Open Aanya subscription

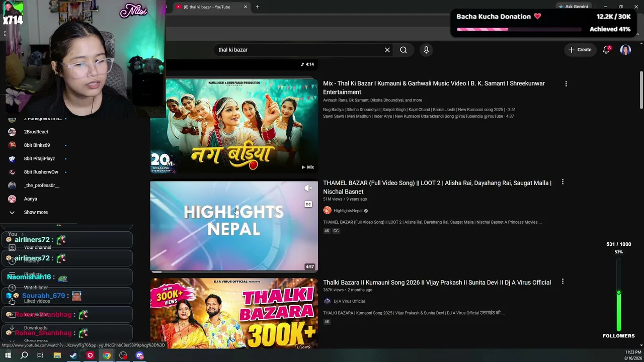(31, 199)
